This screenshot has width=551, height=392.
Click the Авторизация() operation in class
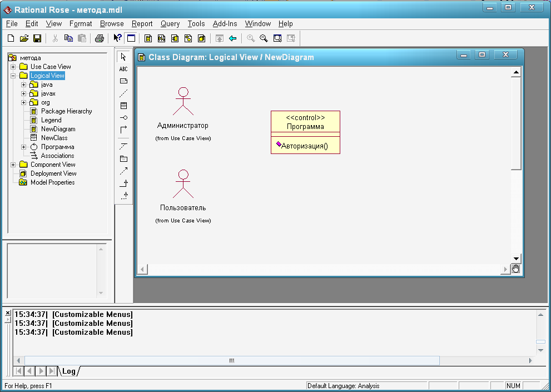pos(304,146)
